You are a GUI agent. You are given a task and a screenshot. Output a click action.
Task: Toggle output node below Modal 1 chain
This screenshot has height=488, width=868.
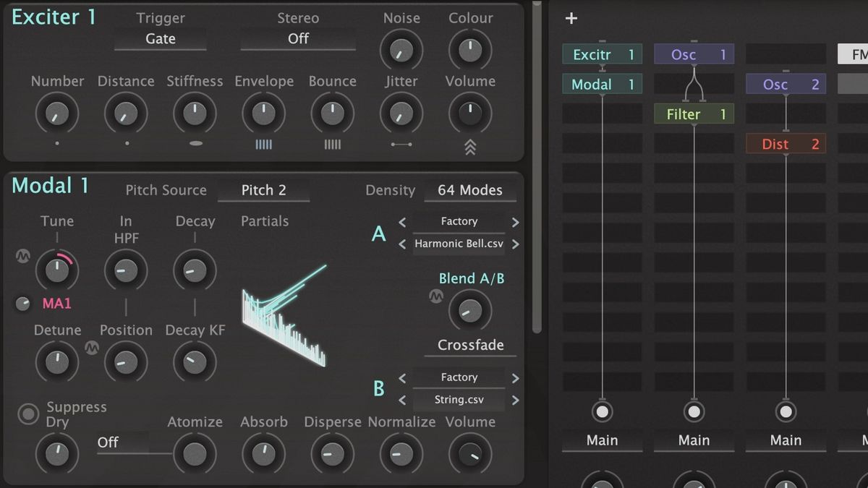tap(602, 412)
